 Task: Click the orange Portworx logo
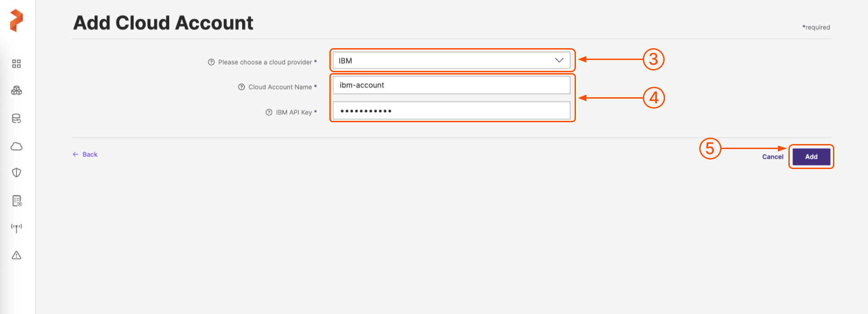click(x=16, y=20)
